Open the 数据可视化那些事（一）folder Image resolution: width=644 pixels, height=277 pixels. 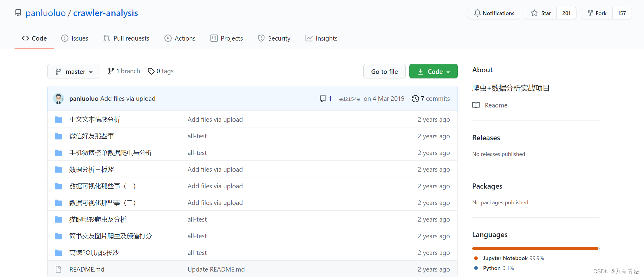point(103,186)
